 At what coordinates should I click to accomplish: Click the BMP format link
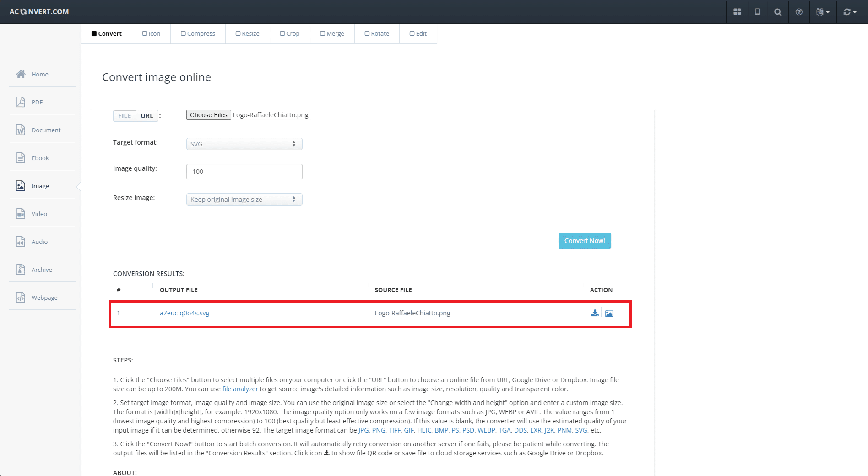click(x=441, y=430)
